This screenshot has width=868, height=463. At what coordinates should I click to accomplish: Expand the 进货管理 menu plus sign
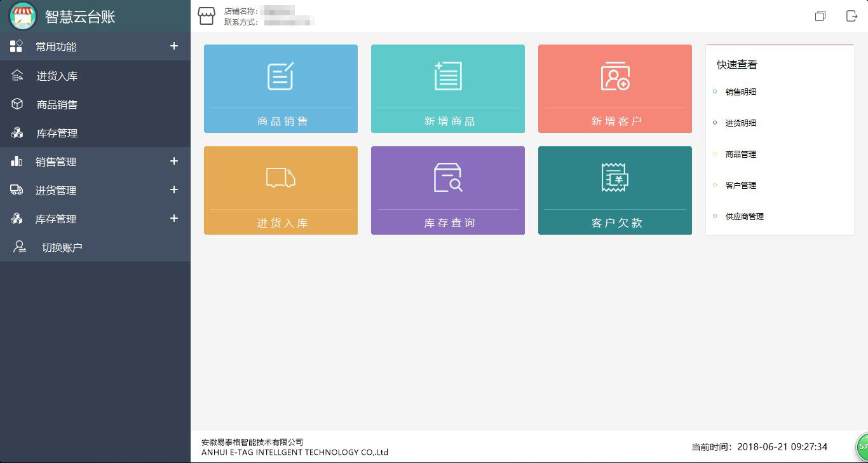coord(174,190)
